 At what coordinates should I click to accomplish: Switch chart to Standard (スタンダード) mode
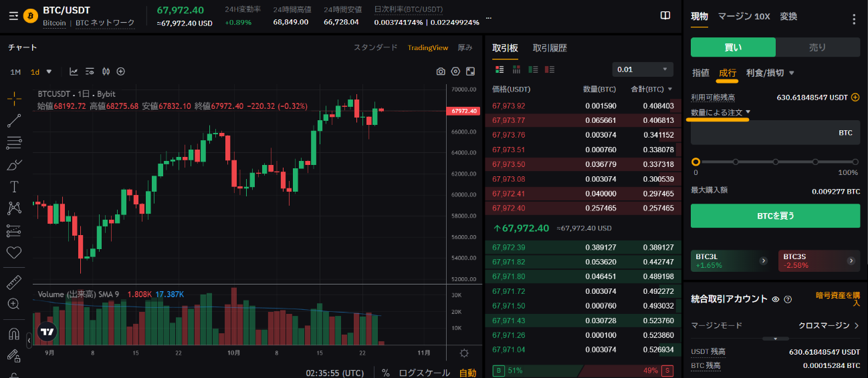pyautogui.click(x=375, y=47)
